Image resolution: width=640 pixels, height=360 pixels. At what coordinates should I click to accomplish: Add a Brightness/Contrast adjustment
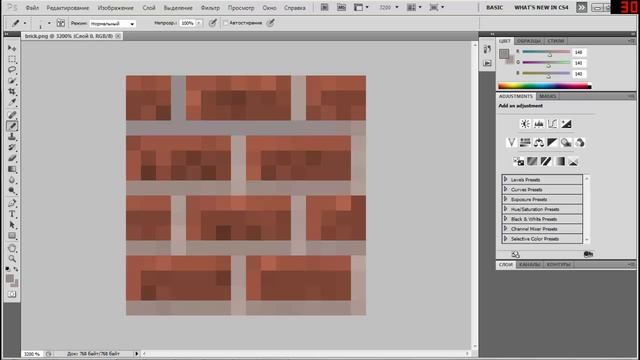point(525,124)
